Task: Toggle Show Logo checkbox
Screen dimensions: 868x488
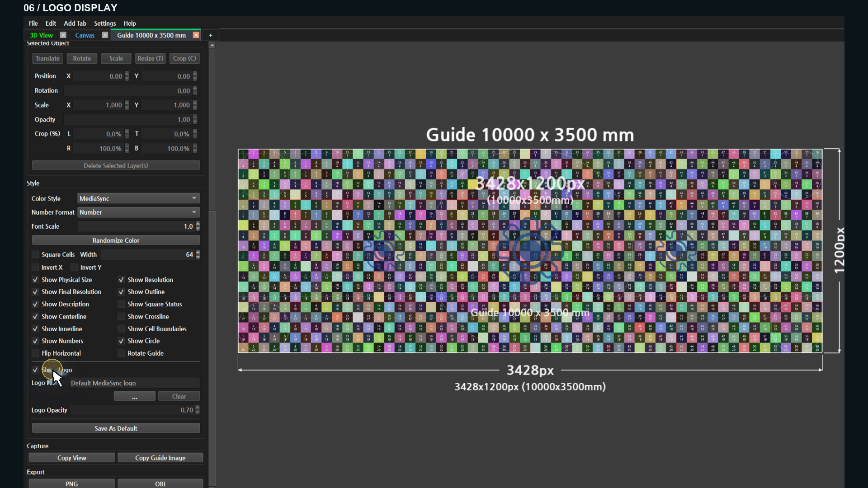Action: pyautogui.click(x=35, y=370)
